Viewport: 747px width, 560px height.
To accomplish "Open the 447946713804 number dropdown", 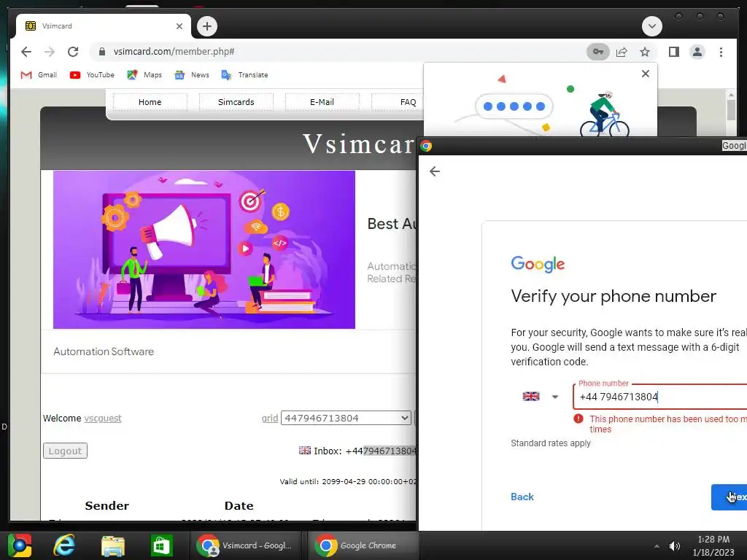I will 346,418.
